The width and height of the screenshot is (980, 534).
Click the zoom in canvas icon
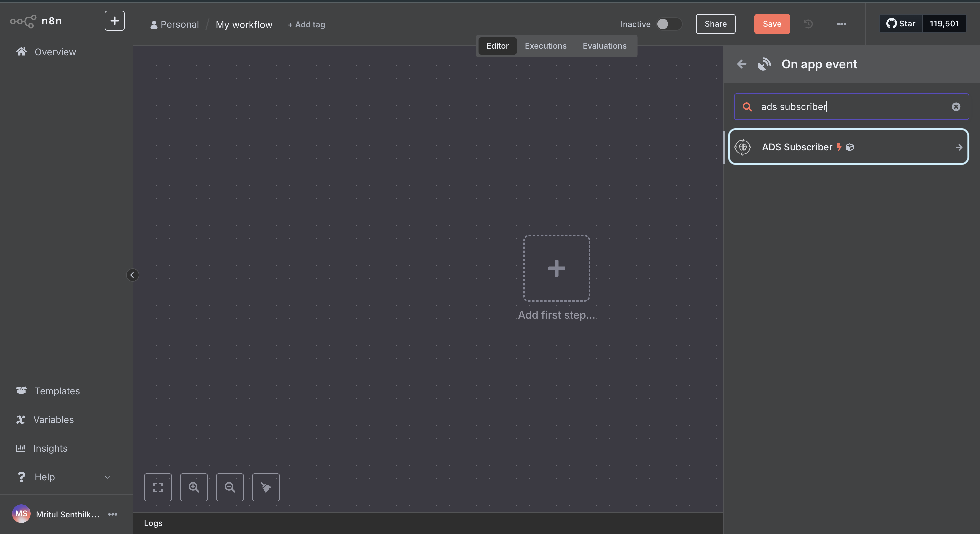(x=194, y=487)
